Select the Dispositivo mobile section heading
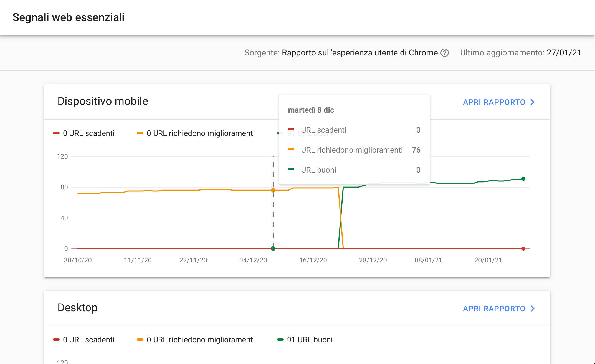The image size is (595, 364). [103, 101]
